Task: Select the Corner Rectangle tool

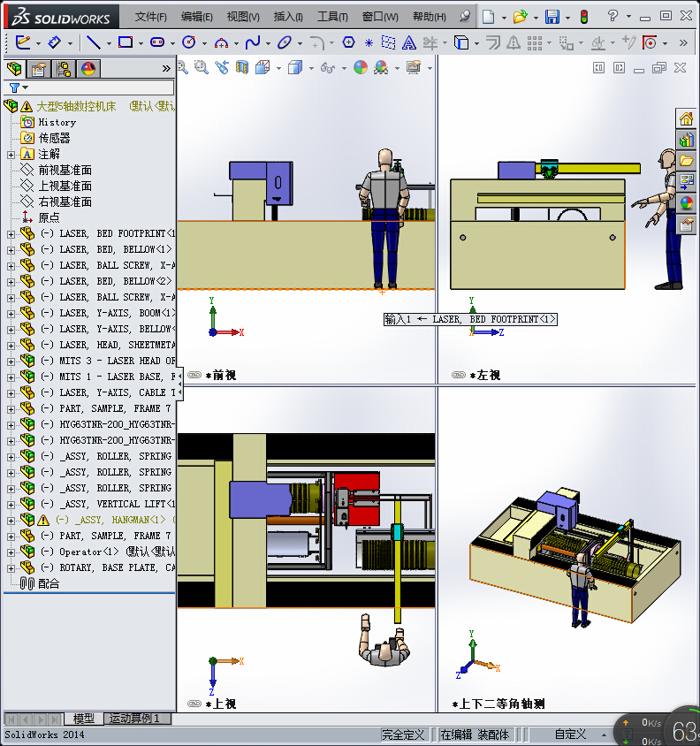Action: click(x=126, y=42)
